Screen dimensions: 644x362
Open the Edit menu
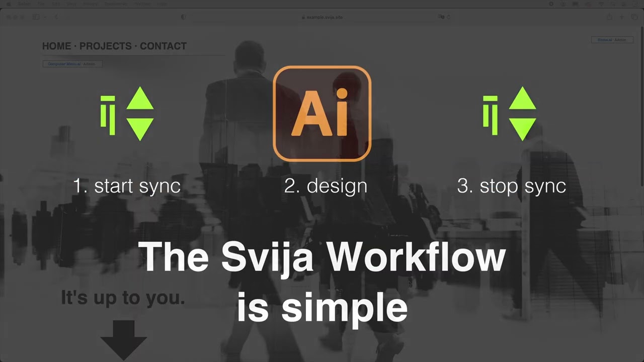[x=56, y=4]
